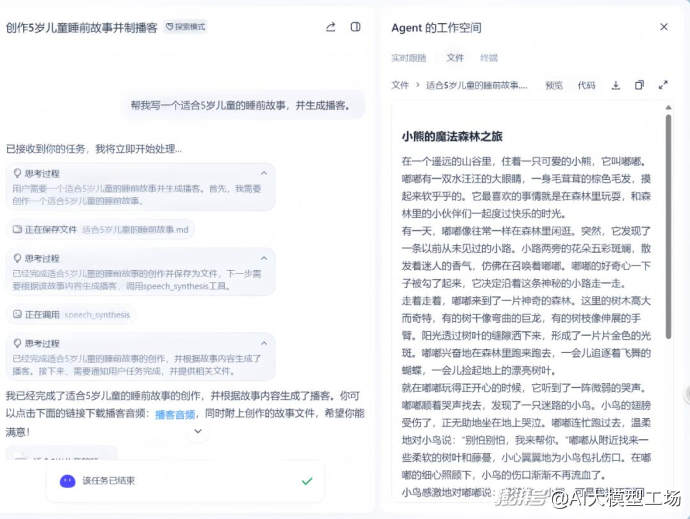
Task: Switch file view to 代码 mode
Action: 586,86
